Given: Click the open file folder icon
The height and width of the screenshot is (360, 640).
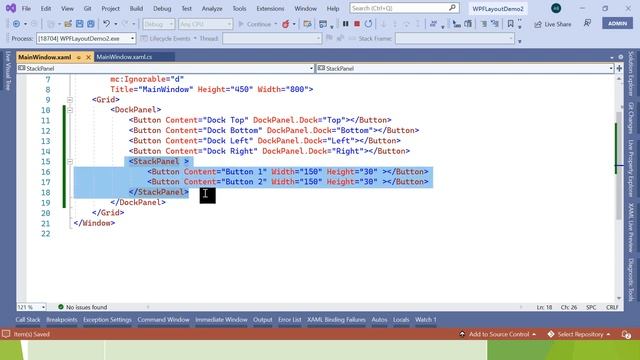Looking at the screenshot, I should click(68, 24).
